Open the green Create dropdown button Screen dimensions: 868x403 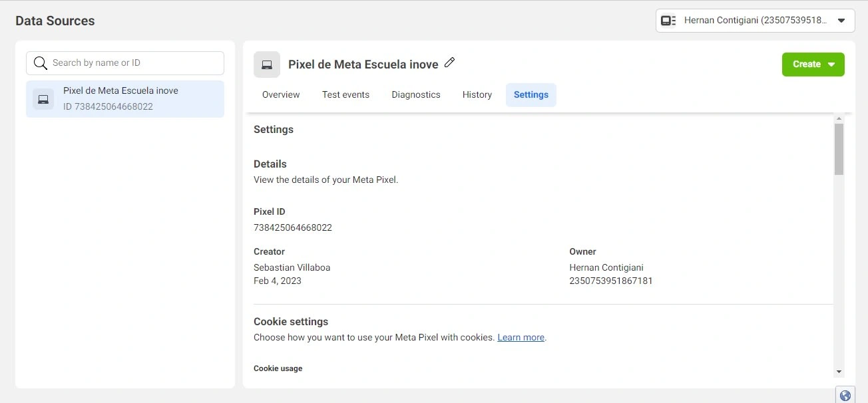(813, 65)
